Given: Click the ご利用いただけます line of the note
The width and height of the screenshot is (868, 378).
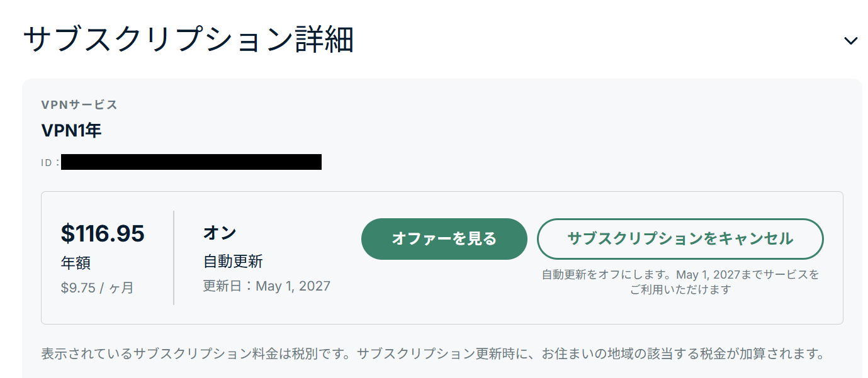Looking at the screenshot, I should pos(680,290).
